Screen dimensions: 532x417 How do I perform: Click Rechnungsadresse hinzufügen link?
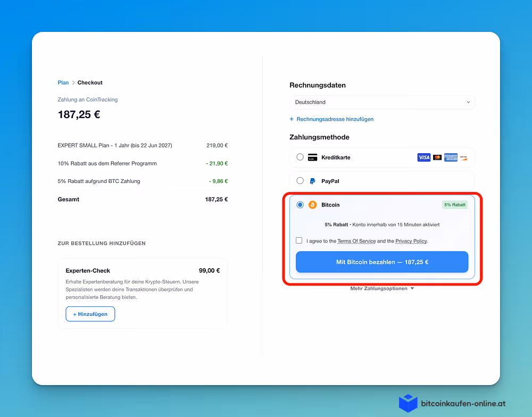coord(335,119)
